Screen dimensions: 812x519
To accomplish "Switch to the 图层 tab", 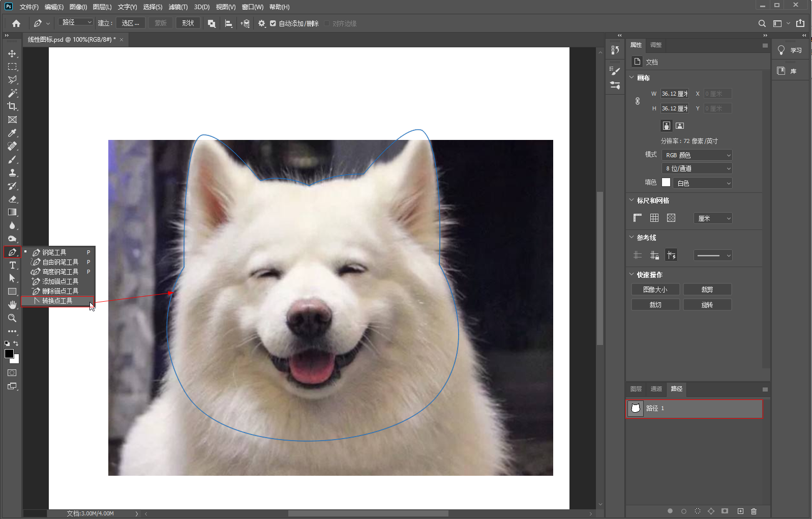I will (x=636, y=389).
